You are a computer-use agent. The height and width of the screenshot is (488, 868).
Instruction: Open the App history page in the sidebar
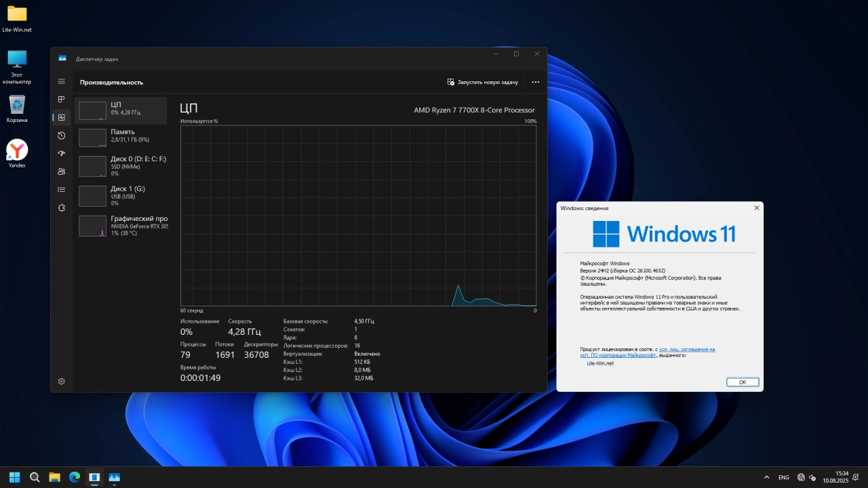point(61,136)
